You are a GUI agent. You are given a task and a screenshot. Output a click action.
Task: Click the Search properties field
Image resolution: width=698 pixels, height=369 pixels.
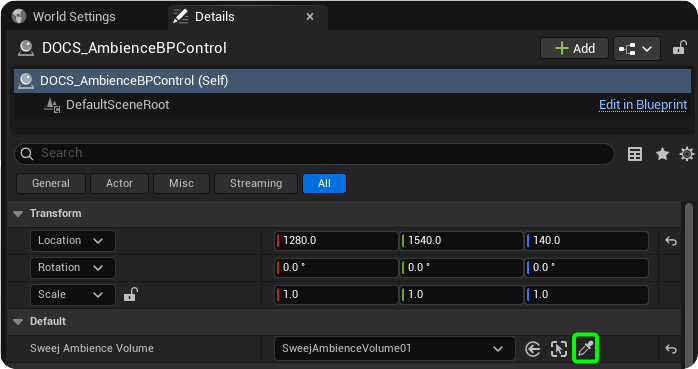click(314, 154)
